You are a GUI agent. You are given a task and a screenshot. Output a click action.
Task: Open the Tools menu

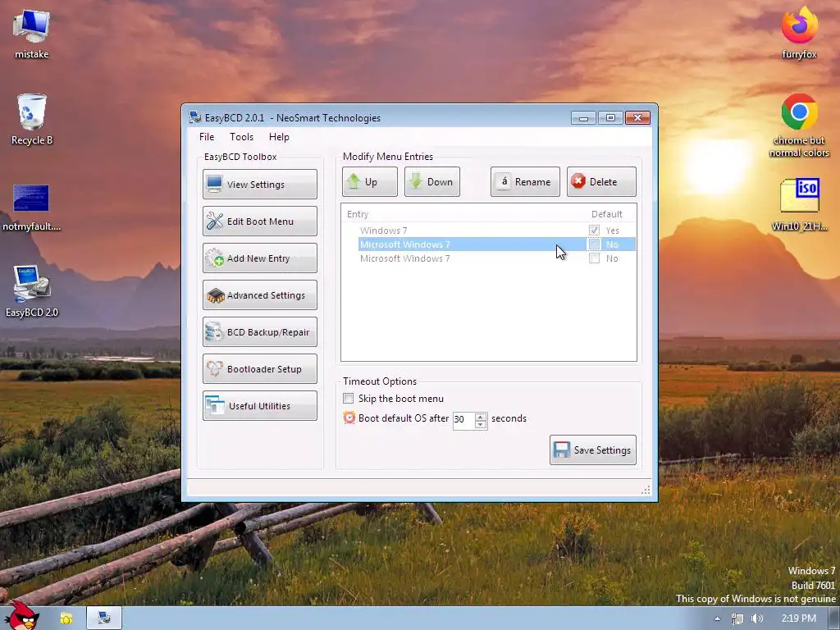[242, 137]
